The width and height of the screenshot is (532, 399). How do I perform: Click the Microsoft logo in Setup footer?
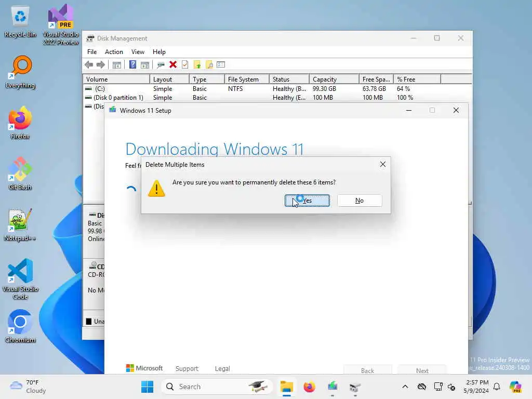144,368
